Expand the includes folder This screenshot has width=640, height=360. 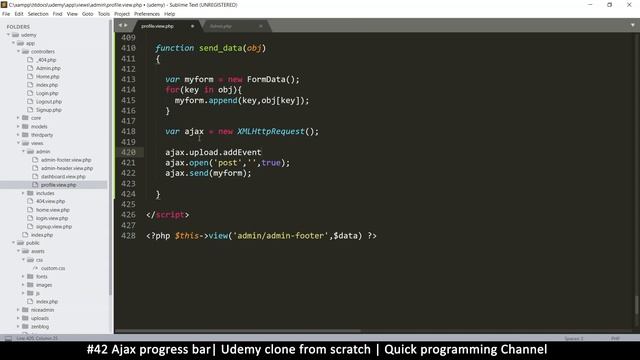pos(23,193)
